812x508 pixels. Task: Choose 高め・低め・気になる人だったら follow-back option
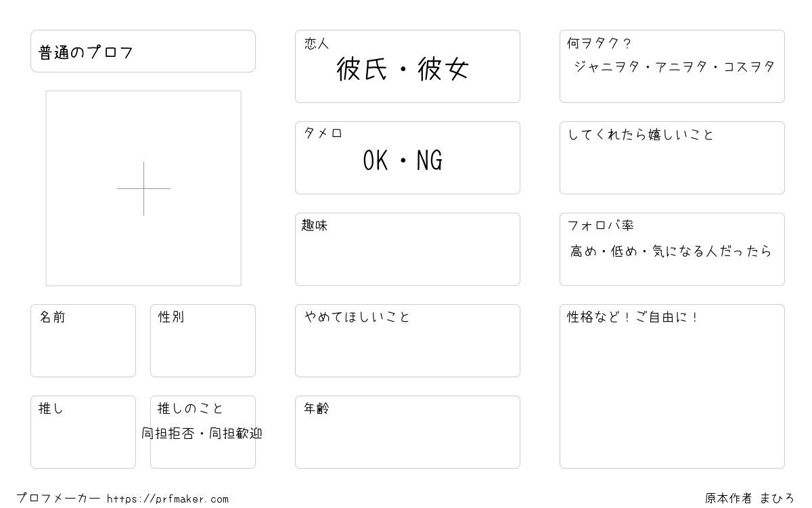tap(671, 251)
